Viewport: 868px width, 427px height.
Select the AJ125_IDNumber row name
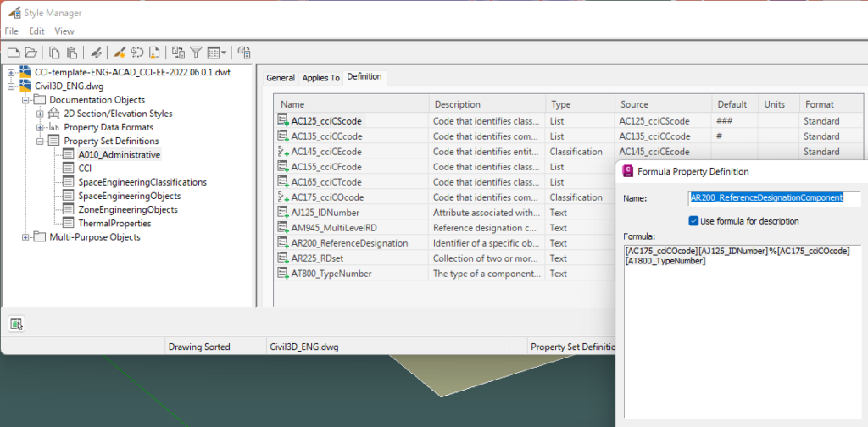pos(325,213)
